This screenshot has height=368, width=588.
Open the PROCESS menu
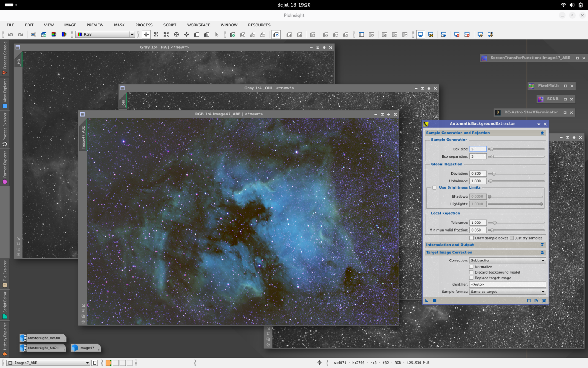point(144,25)
